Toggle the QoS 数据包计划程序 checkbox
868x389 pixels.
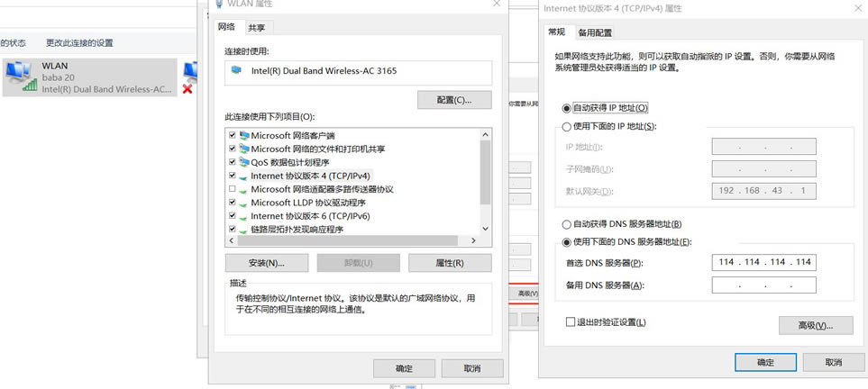(x=232, y=162)
